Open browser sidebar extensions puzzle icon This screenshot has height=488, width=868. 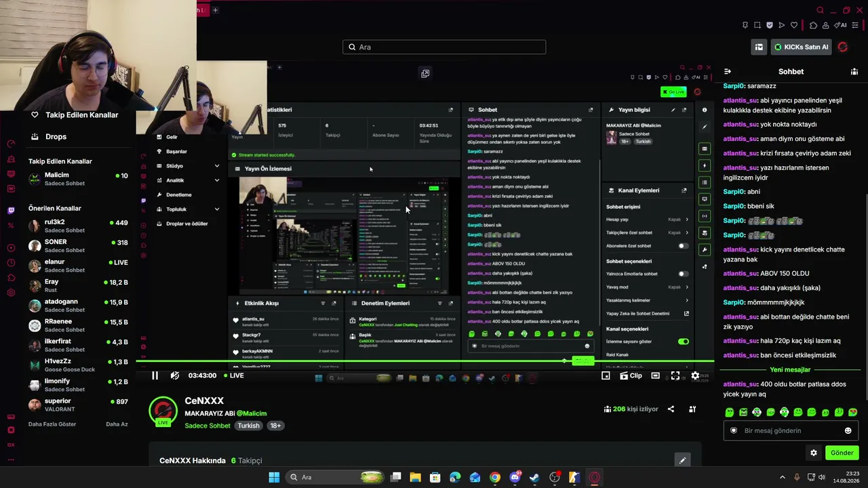(11, 278)
